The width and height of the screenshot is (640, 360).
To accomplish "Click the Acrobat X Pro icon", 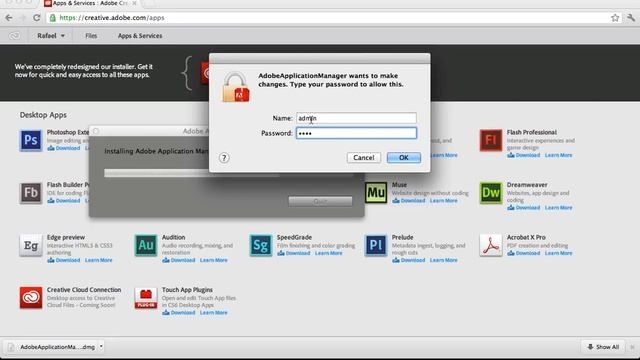I will click(491, 245).
